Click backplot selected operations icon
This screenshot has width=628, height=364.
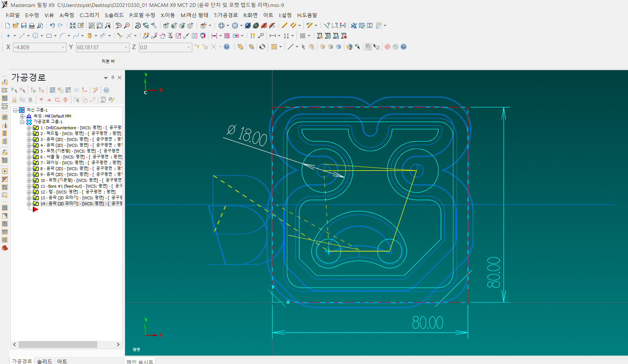(x=52, y=90)
